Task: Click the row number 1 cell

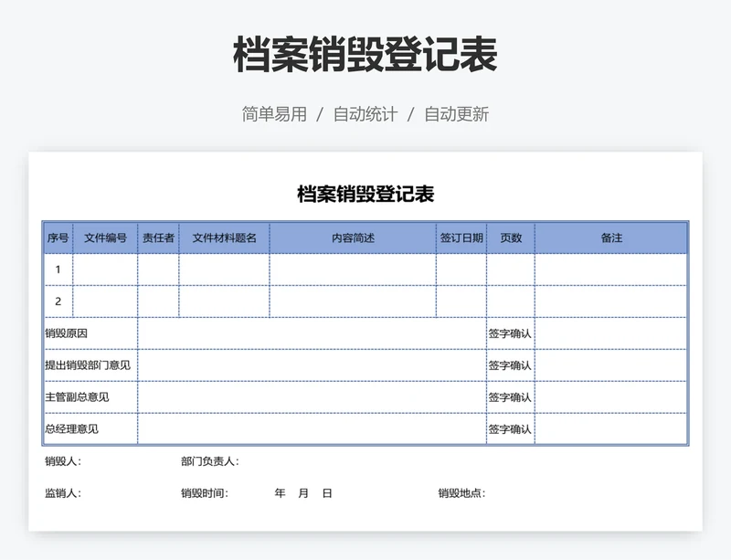Action: 58,269
